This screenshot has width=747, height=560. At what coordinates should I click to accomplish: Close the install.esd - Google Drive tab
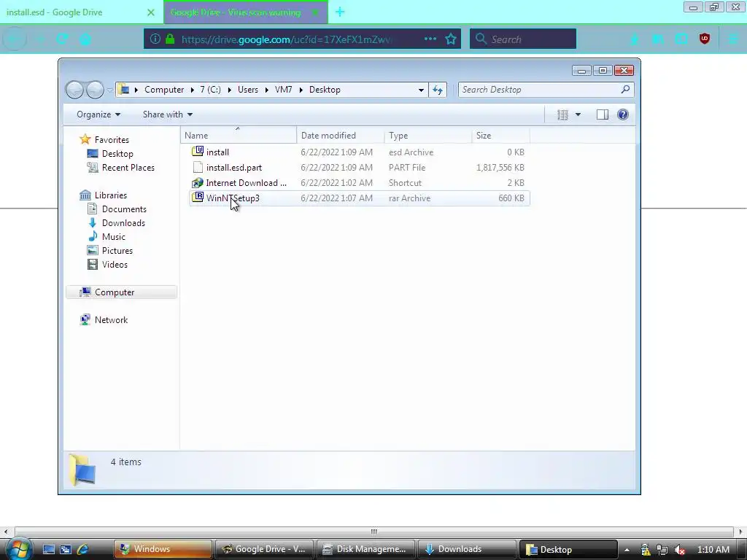150,12
